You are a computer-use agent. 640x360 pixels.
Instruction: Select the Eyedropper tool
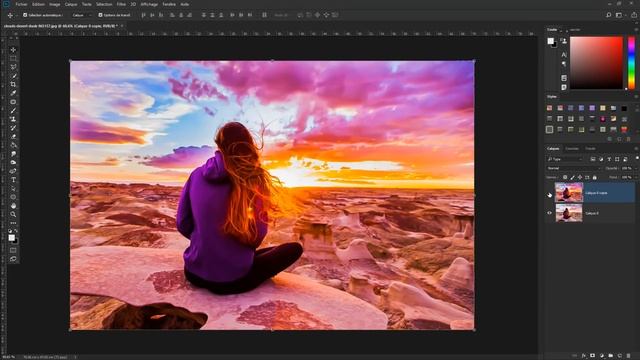tap(13, 93)
